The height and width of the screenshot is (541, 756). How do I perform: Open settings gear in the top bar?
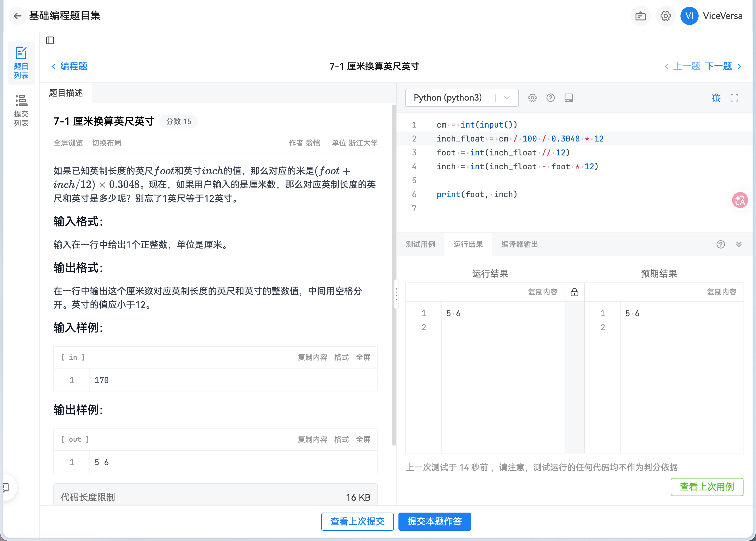tap(665, 16)
